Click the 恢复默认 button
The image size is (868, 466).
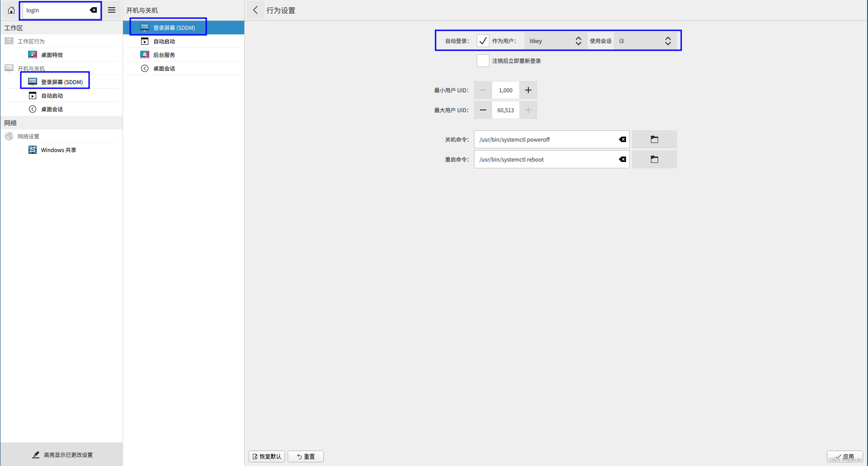(x=267, y=456)
